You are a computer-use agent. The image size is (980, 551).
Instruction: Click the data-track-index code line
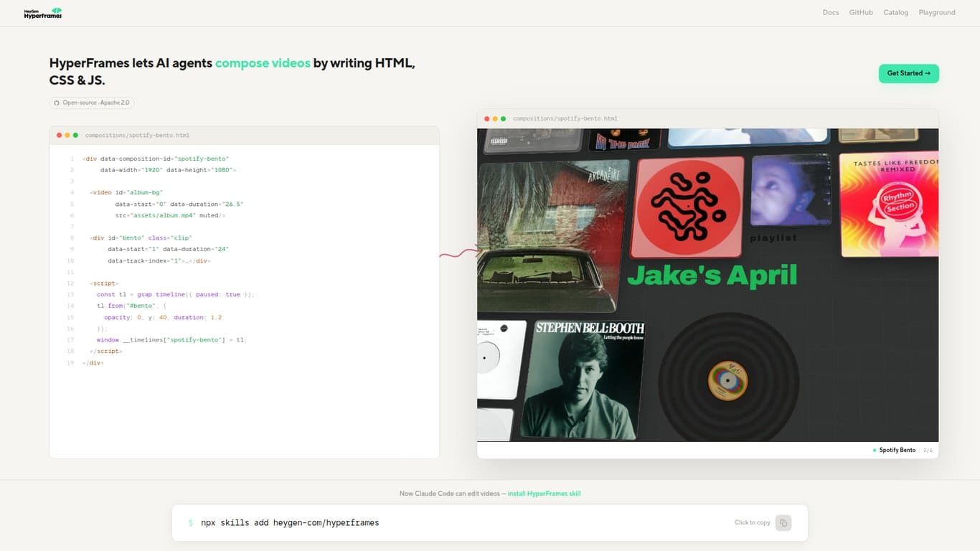[159, 260]
